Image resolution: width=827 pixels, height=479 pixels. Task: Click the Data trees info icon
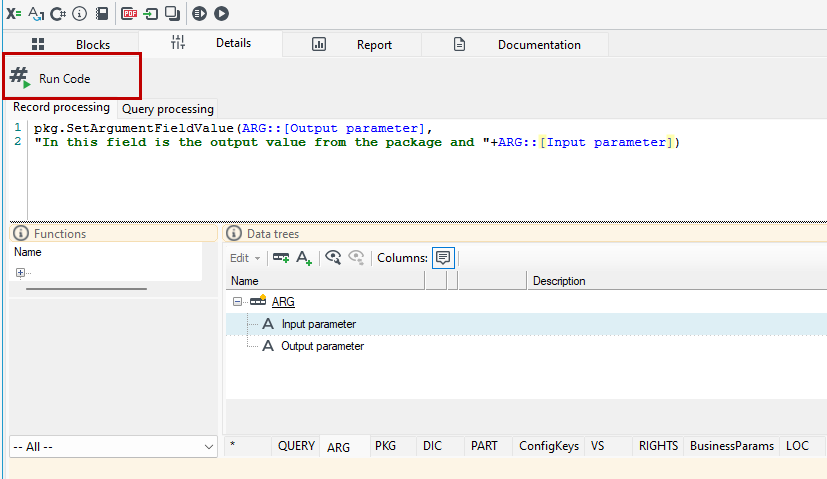pos(234,233)
